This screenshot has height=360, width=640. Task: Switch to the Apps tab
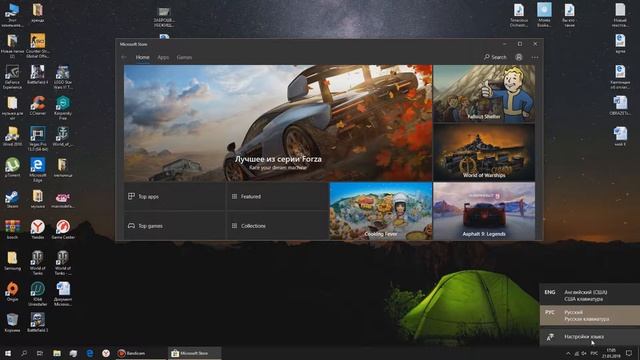click(x=163, y=57)
